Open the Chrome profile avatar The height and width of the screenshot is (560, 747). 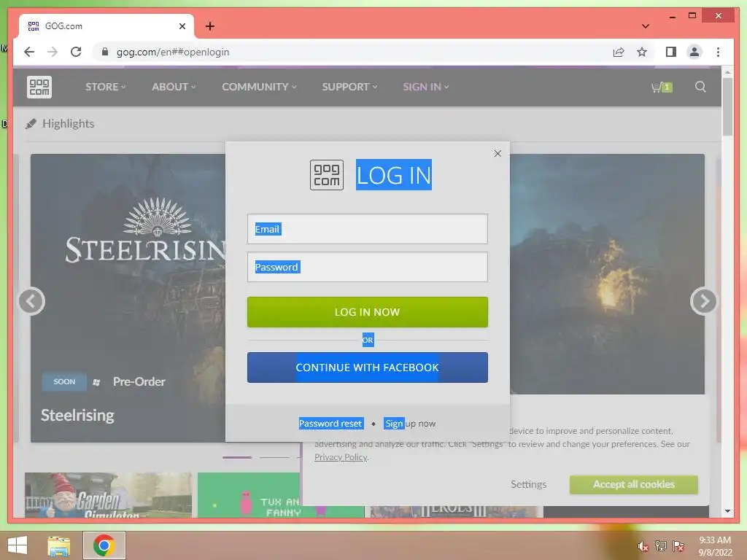(x=694, y=52)
